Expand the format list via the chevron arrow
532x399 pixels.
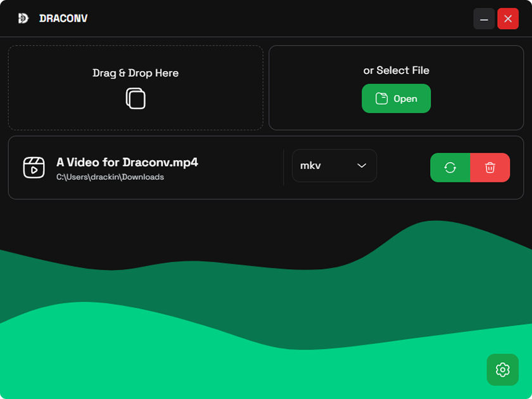pos(361,165)
